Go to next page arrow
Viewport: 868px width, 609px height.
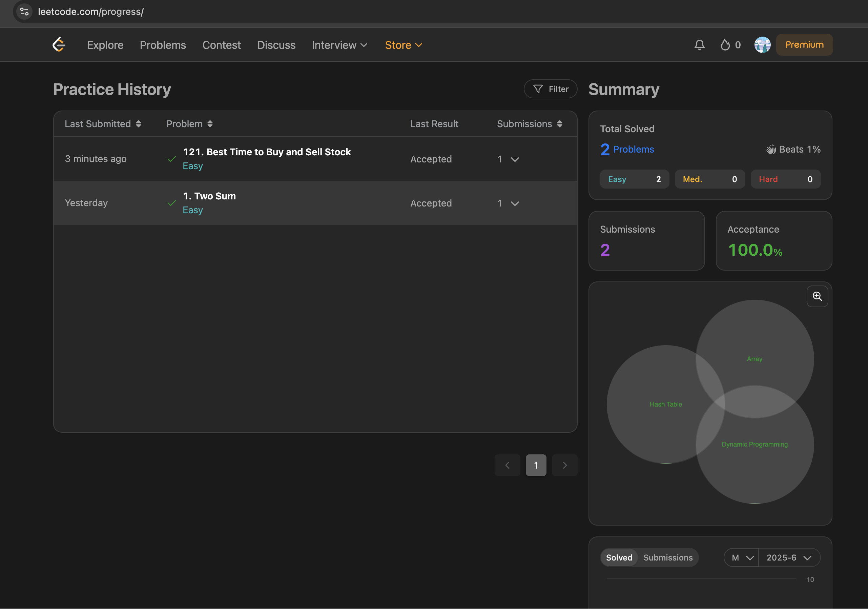click(564, 465)
